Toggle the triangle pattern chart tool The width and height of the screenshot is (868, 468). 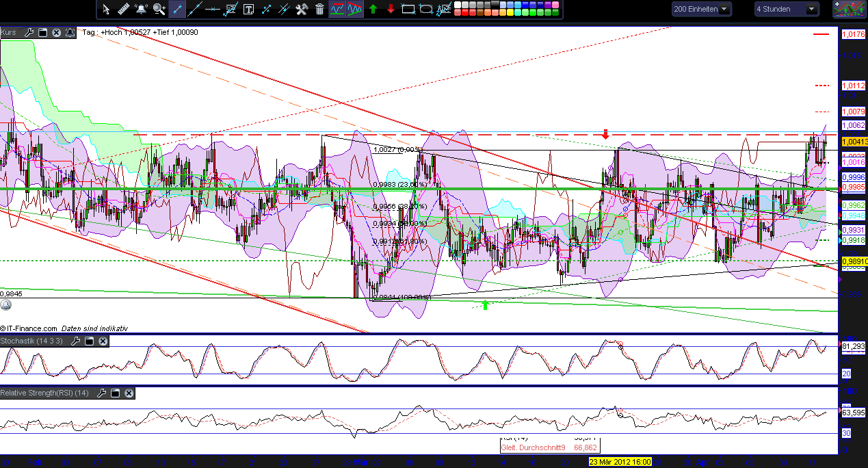tap(355, 9)
